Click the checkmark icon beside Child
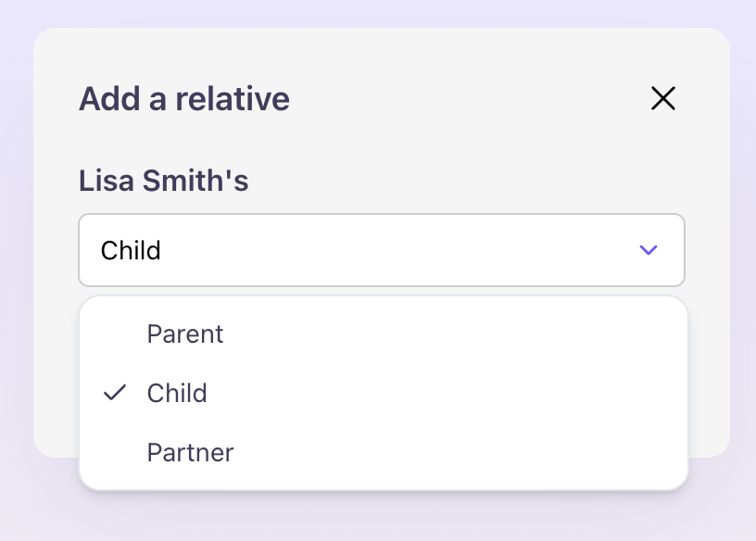The image size is (756, 541). point(115,393)
